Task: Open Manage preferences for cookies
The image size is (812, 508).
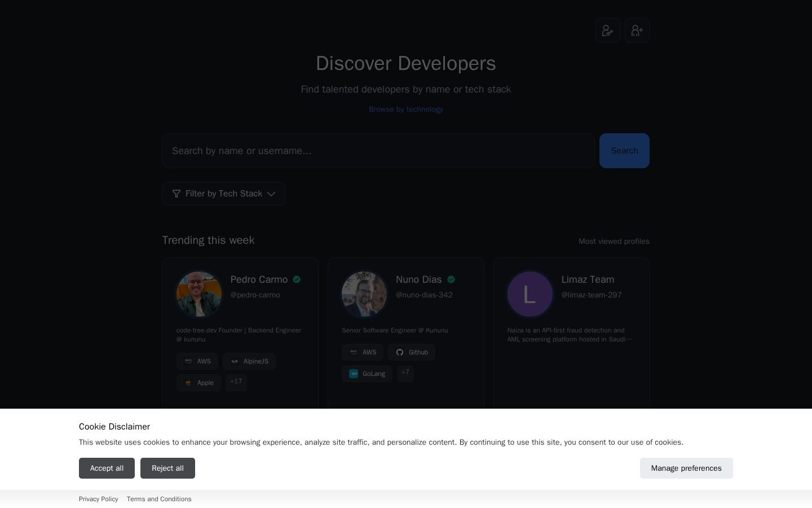Action: point(686,468)
